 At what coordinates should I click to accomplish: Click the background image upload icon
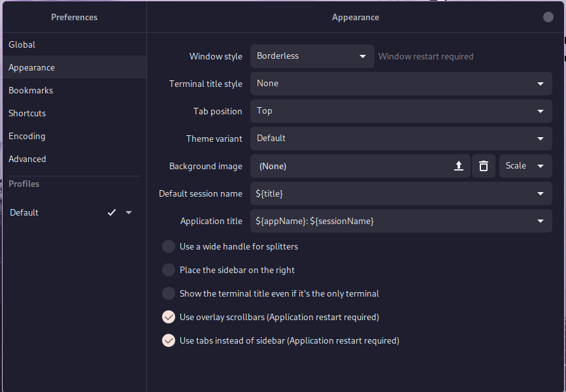click(458, 166)
